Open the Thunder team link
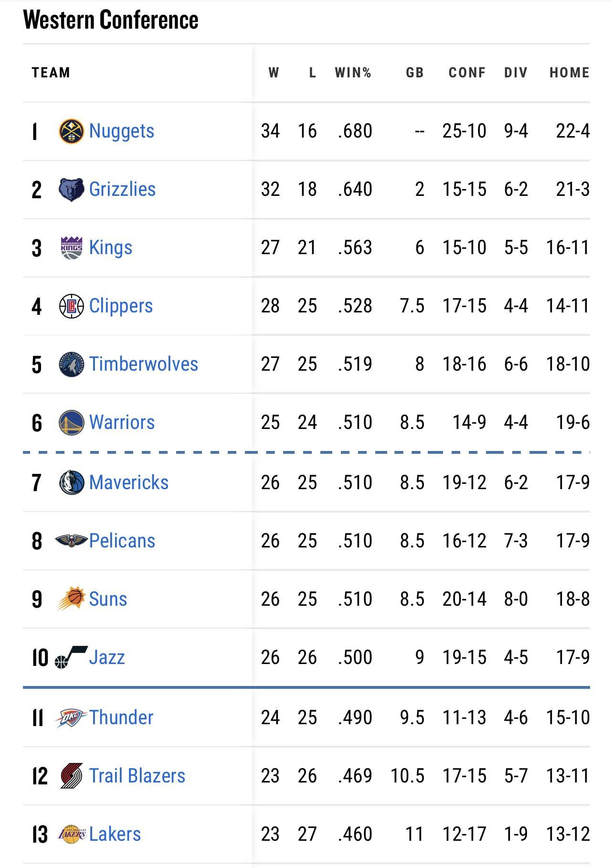 point(121,718)
